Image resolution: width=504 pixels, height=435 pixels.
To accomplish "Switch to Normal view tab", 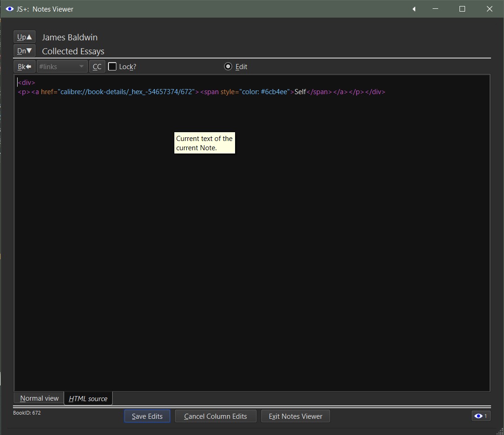I will 39,398.
